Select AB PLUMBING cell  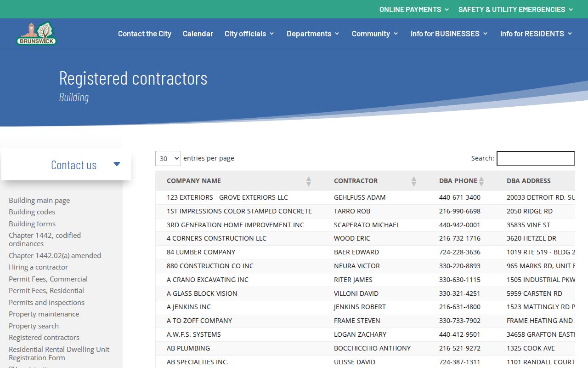[188, 348]
